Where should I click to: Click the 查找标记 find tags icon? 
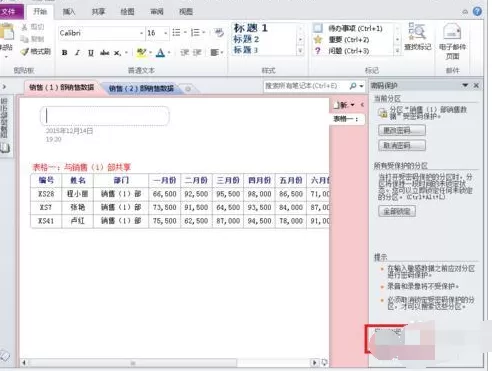[418, 37]
